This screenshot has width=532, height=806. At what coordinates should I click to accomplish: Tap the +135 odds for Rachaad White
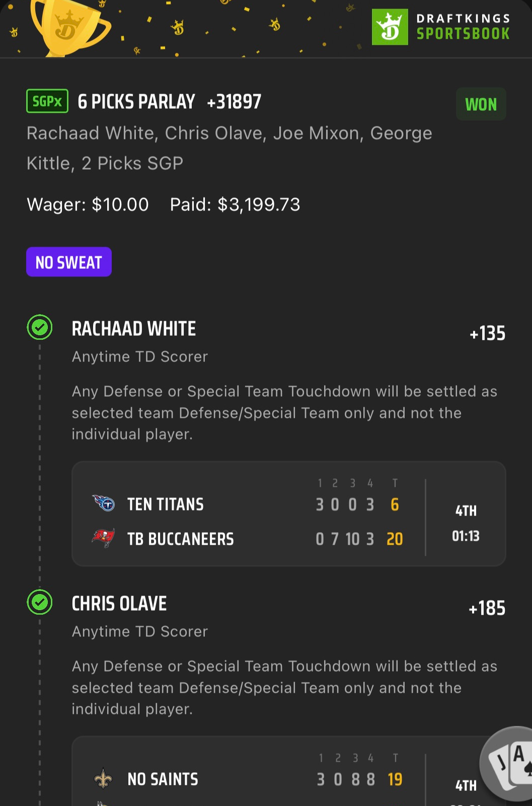tap(487, 333)
